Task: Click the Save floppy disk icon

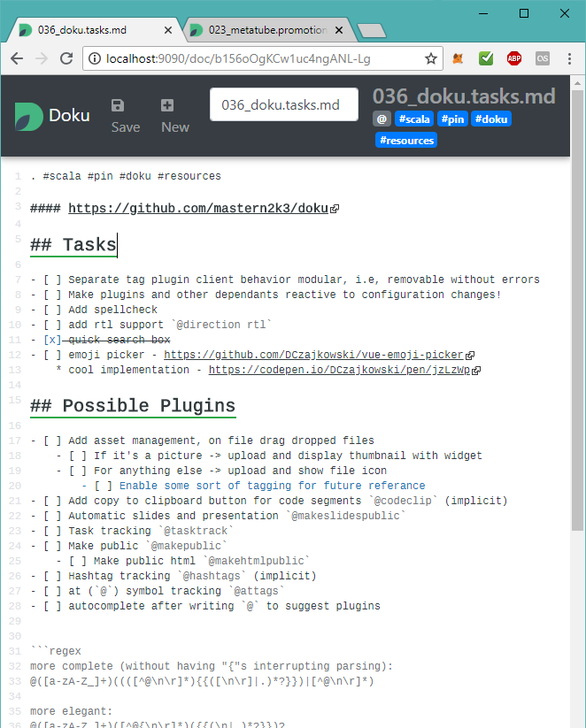Action: (118, 105)
